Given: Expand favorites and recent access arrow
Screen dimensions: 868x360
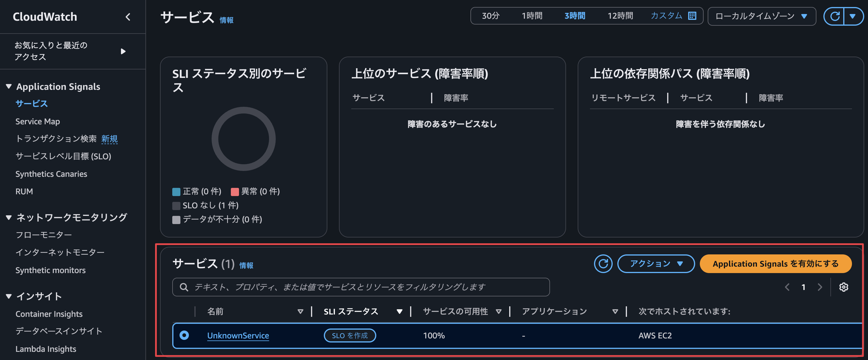Looking at the screenshot, I should click(123, 51).
